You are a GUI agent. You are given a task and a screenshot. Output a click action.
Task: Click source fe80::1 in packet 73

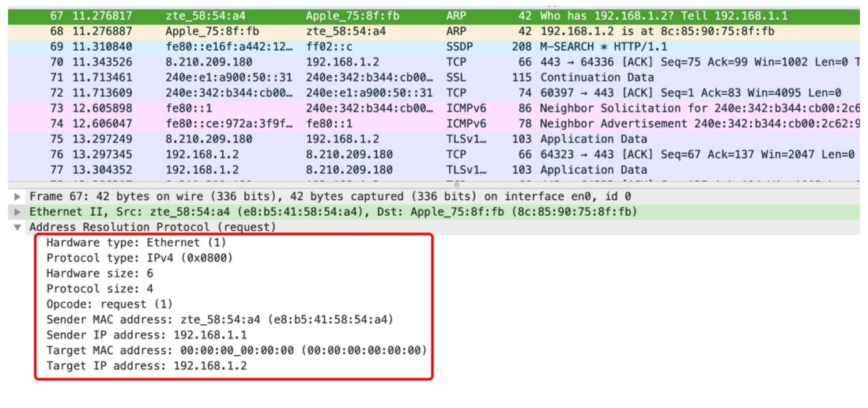point(189,108)
